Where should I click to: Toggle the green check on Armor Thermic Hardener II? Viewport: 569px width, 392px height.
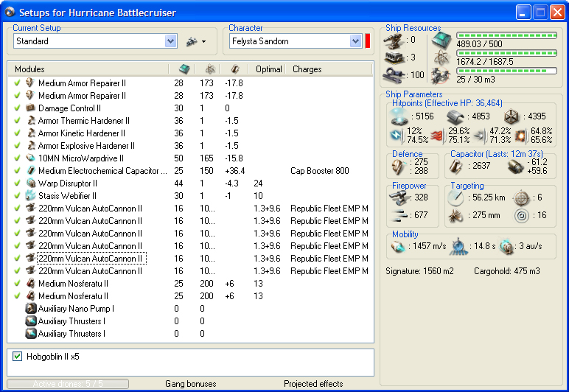click(17, 121)
